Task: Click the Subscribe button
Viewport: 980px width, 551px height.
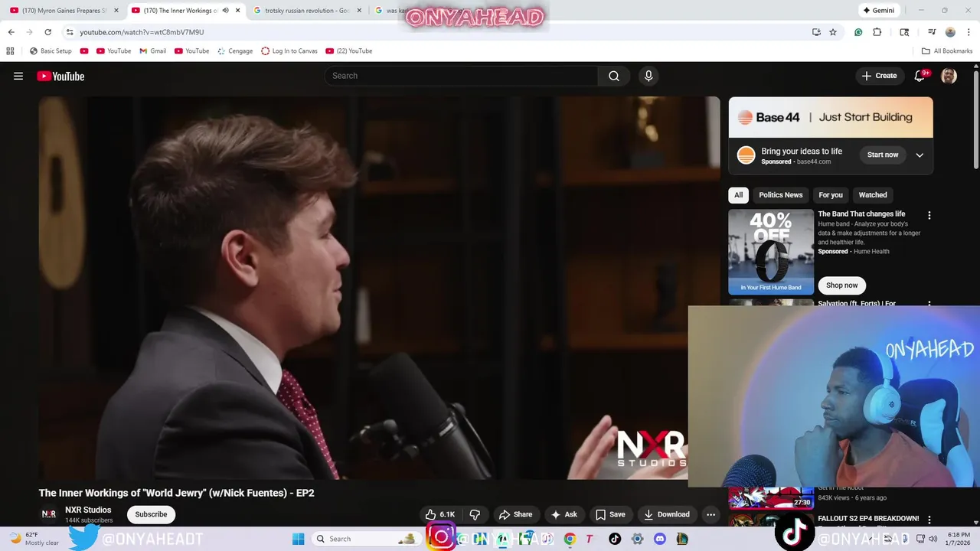Action: [x=151, y=514]
